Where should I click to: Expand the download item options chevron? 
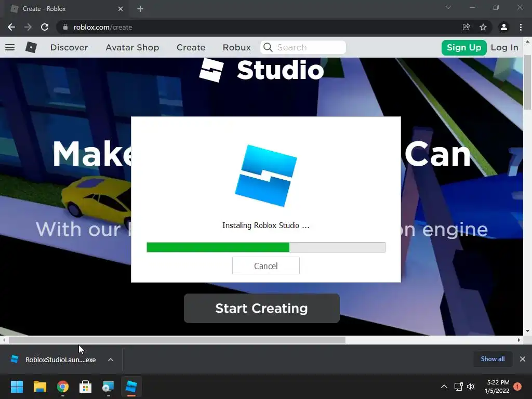111,360
